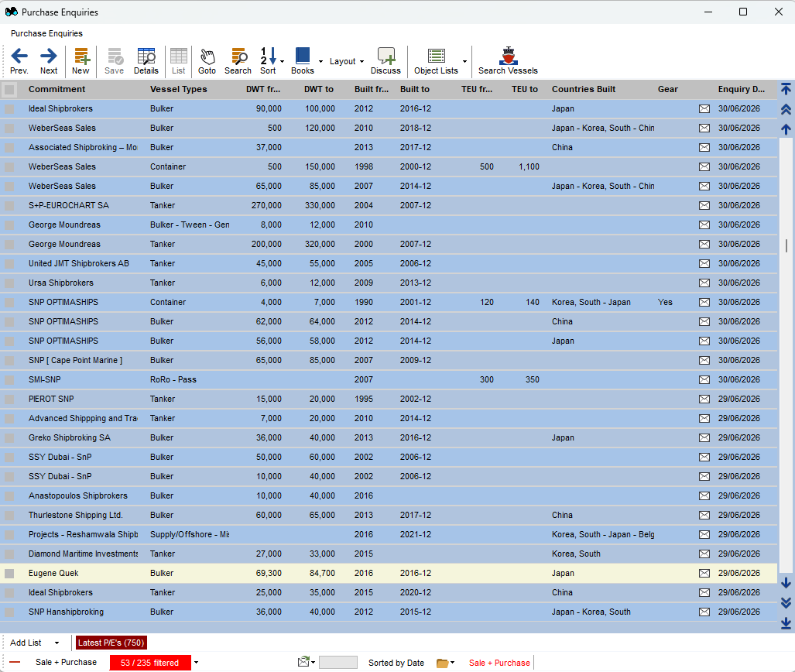Check the S+P-EUROCHART SA row checkbox
Image resolution: width=795 pixels, height=672 pixels.
tap(9, 205)
